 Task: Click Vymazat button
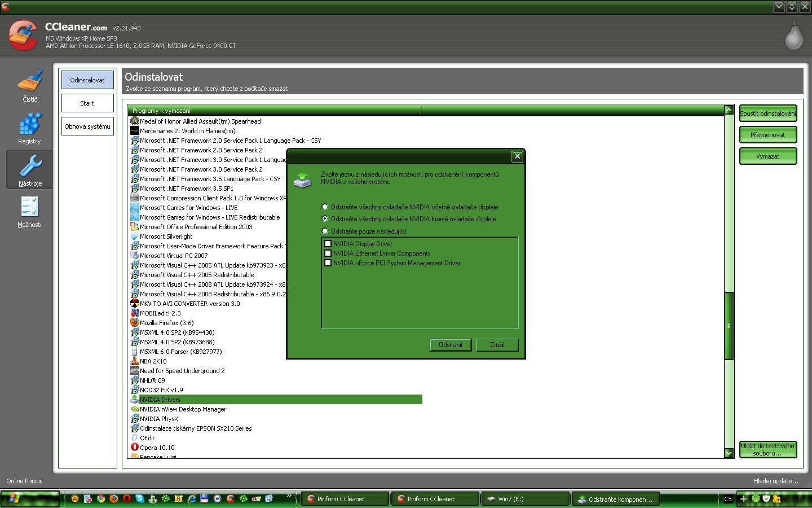click(768, 156)
